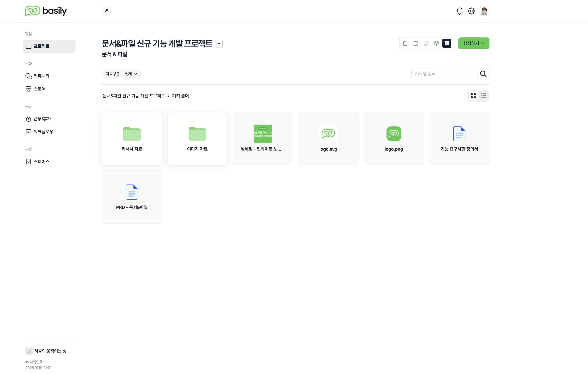The width and height of the screenshot is (588, 374).
Task: Click the project name breadcrumb link
Action: point(134,96)
